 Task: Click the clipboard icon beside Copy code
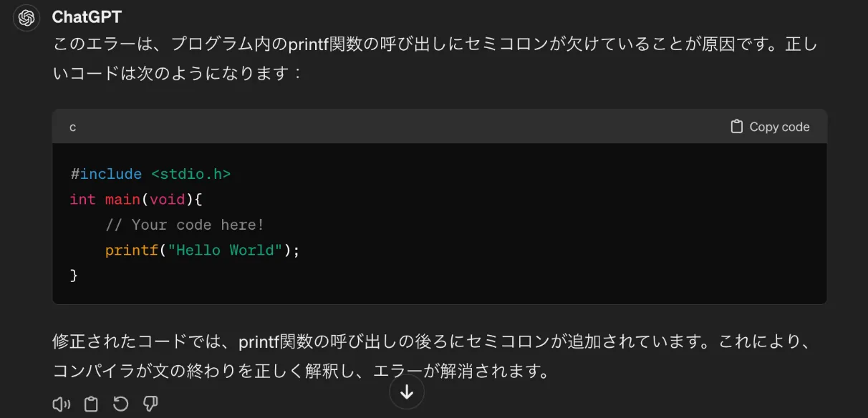click(736, 126)
